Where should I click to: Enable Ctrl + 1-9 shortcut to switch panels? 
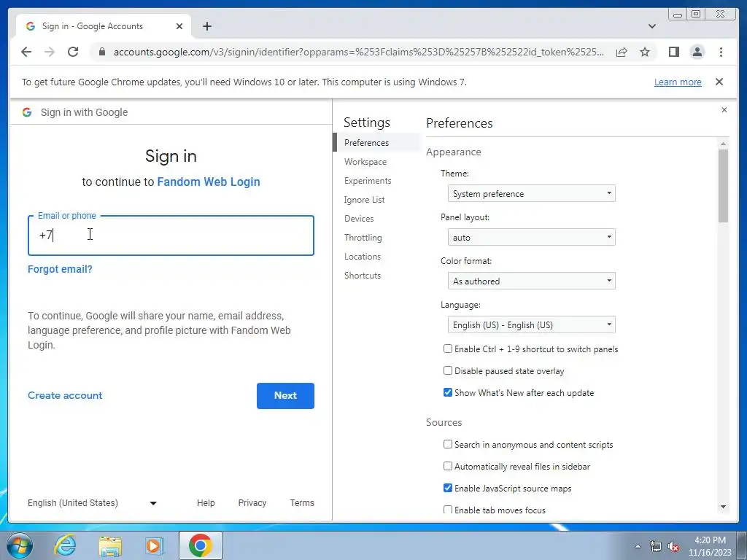[447, 349]
